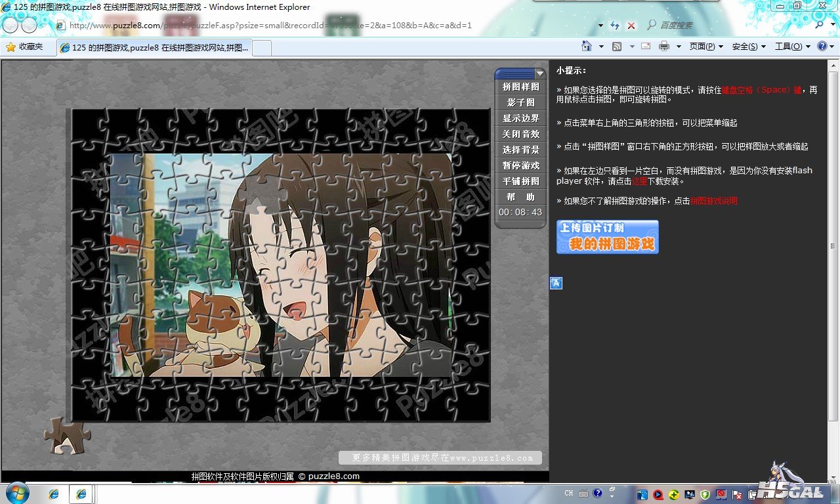Expand the search provider dropdown arrow
The image size is (840, 504).
(x=831, y=26)
